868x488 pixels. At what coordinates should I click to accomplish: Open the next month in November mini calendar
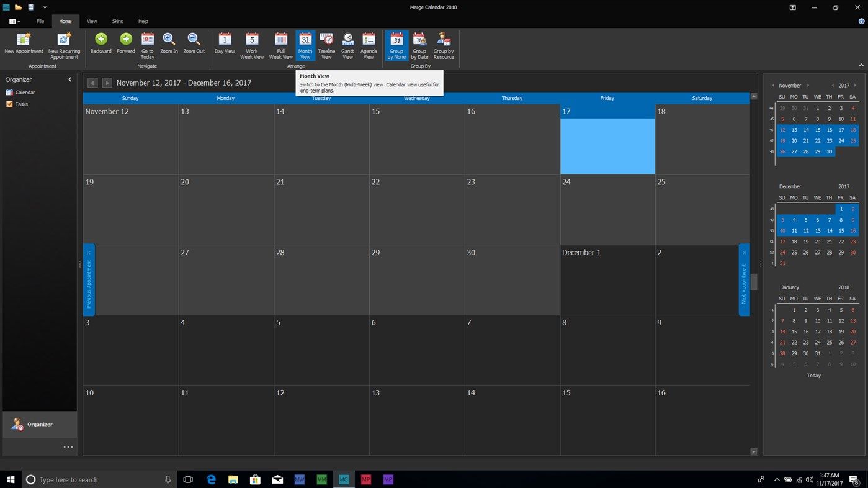[x=808, y=85]
